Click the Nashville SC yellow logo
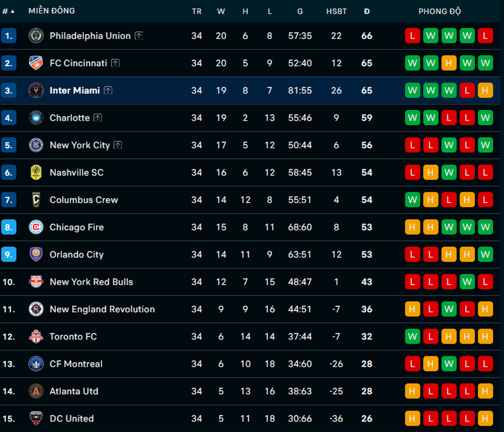Screen dimensions: 504x432 (36, 173)
